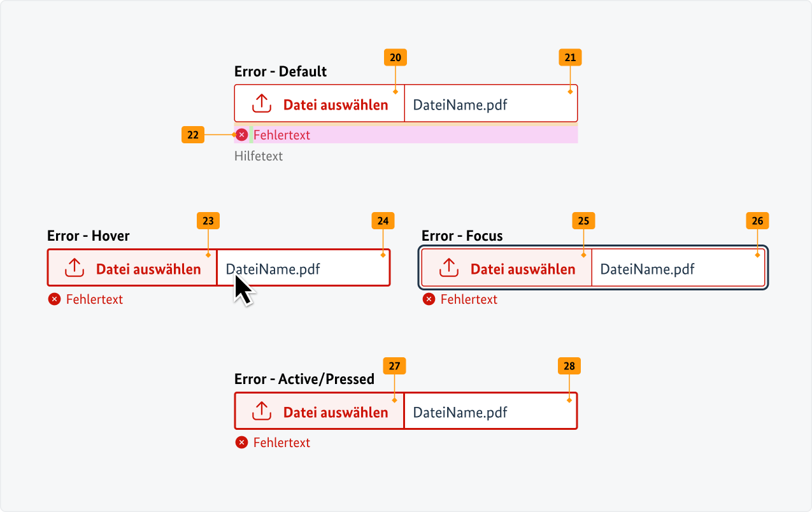Click the highlighted Fehlertext message

pos(281,135)
